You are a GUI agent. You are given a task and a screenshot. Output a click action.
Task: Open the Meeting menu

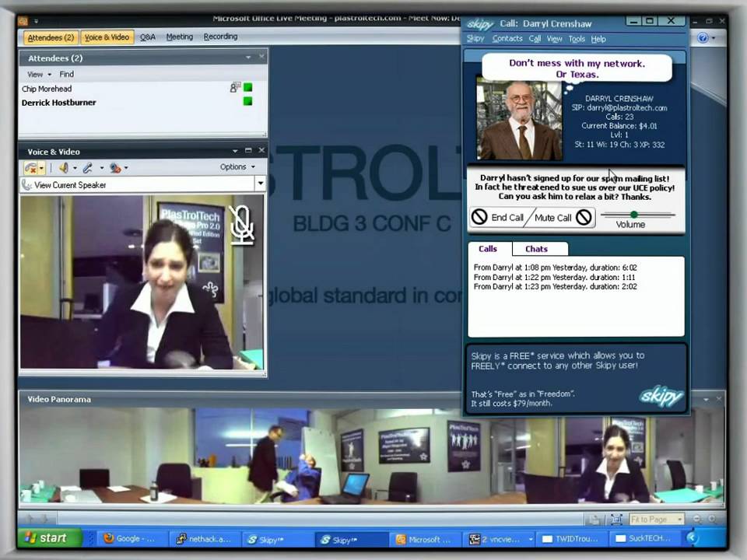pos(180,37)
